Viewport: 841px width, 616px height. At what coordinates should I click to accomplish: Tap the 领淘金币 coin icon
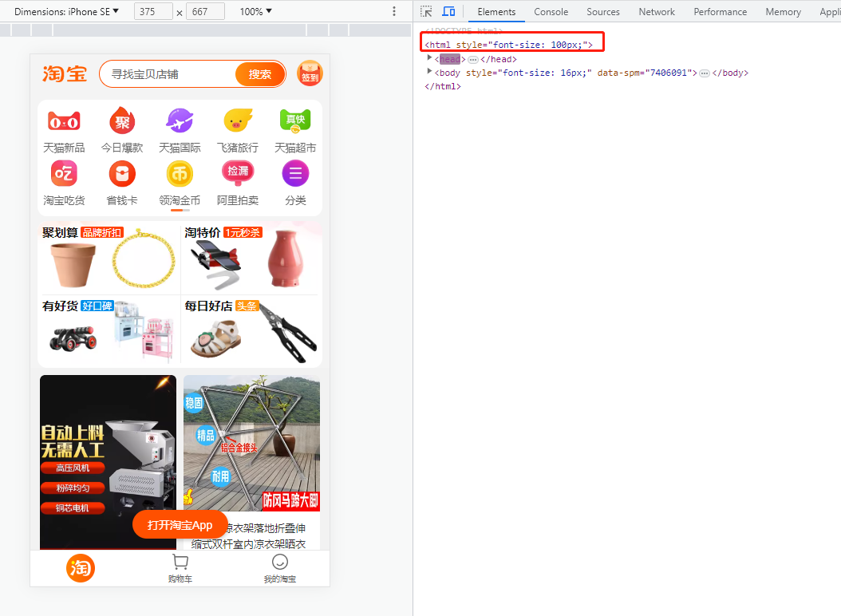pyautogui.click(x=180, y=174)
